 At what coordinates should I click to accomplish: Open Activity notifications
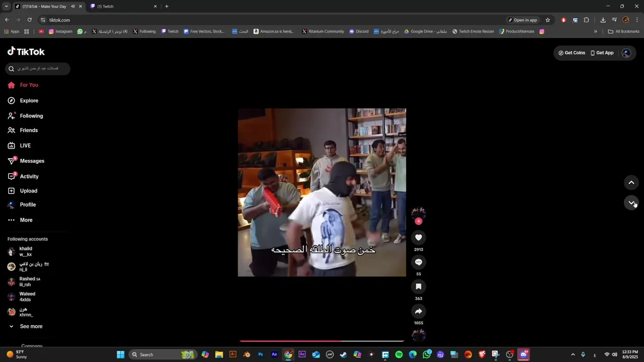[23, 176]
